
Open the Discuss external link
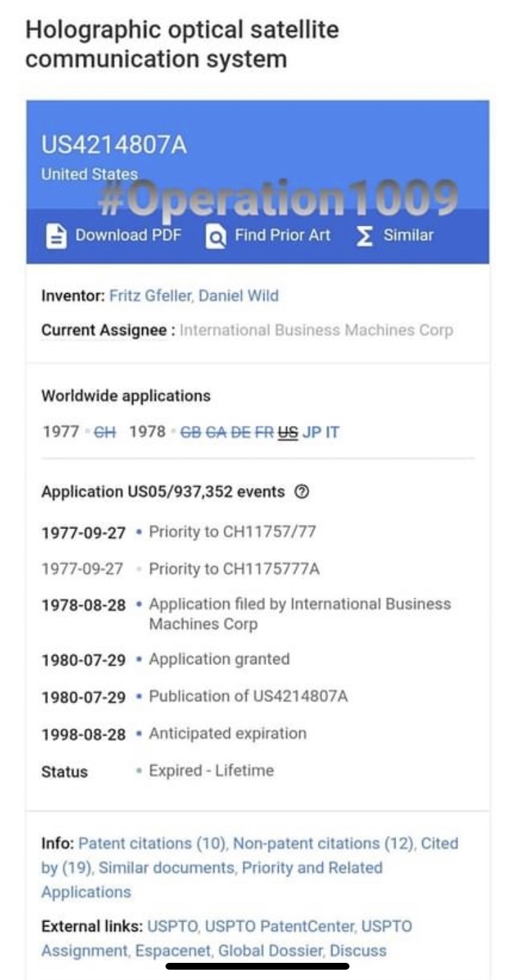pos(358,951)
